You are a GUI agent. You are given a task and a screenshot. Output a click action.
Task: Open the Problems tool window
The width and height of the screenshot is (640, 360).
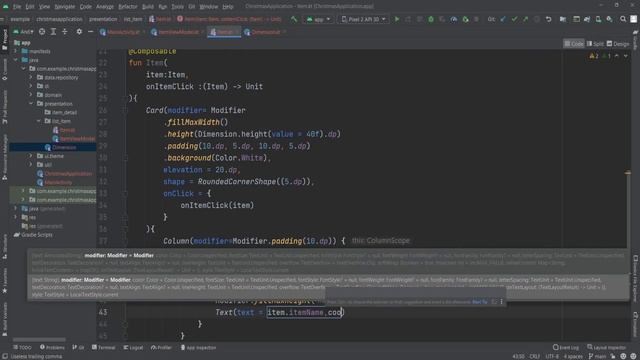click(x=52, y=347)
